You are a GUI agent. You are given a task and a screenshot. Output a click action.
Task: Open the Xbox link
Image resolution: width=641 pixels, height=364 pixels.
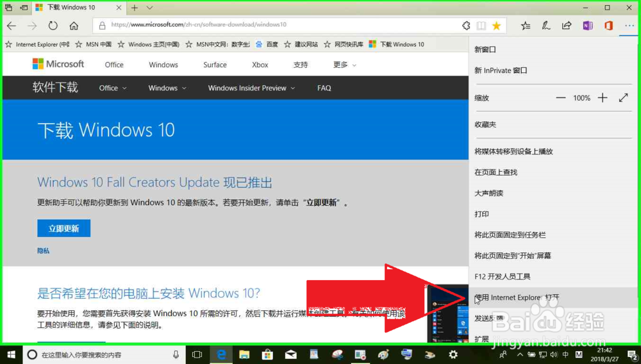coord(260,65)
